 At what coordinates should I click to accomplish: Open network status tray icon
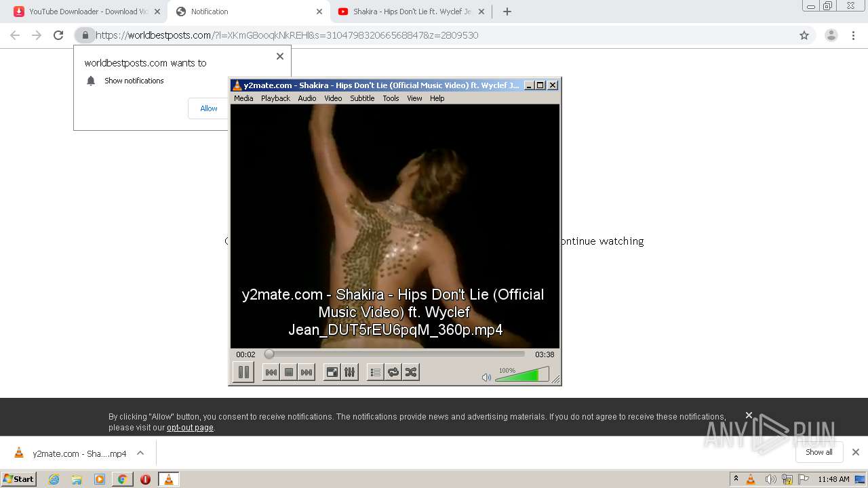[x=787, y=479]
